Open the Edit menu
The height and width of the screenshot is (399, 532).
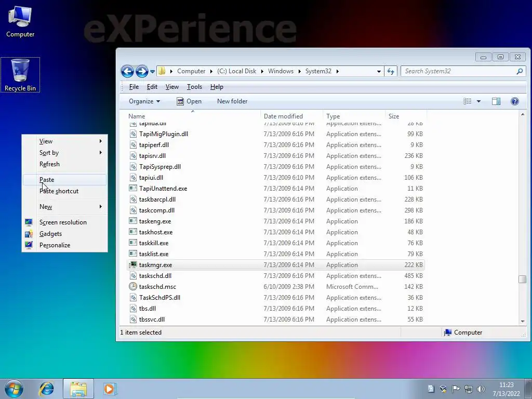[152, 87]
